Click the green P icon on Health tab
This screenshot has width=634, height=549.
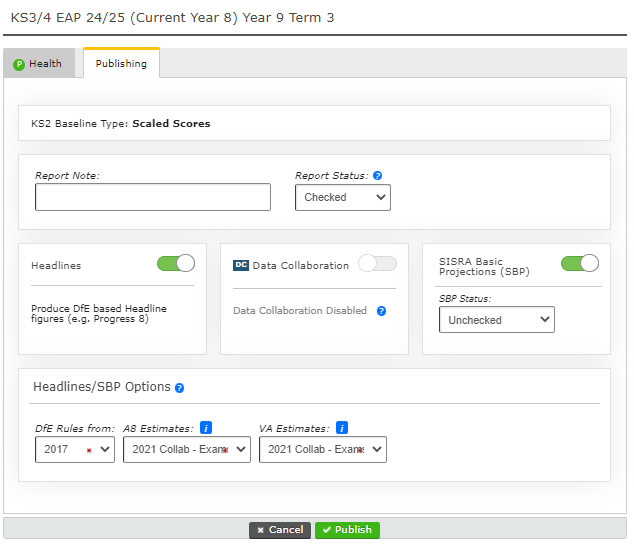coord(19,64)
